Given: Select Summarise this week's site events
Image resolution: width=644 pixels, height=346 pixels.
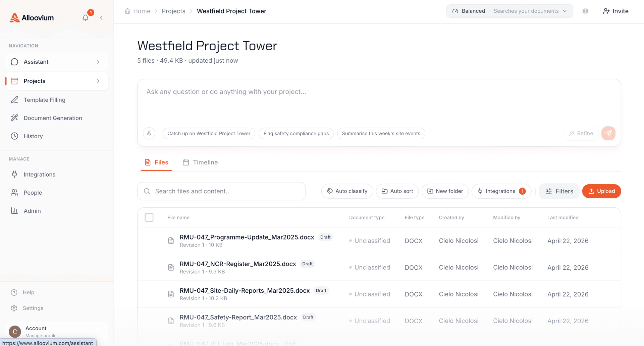Looking at the screenshot, I should (x=381, y=133).
